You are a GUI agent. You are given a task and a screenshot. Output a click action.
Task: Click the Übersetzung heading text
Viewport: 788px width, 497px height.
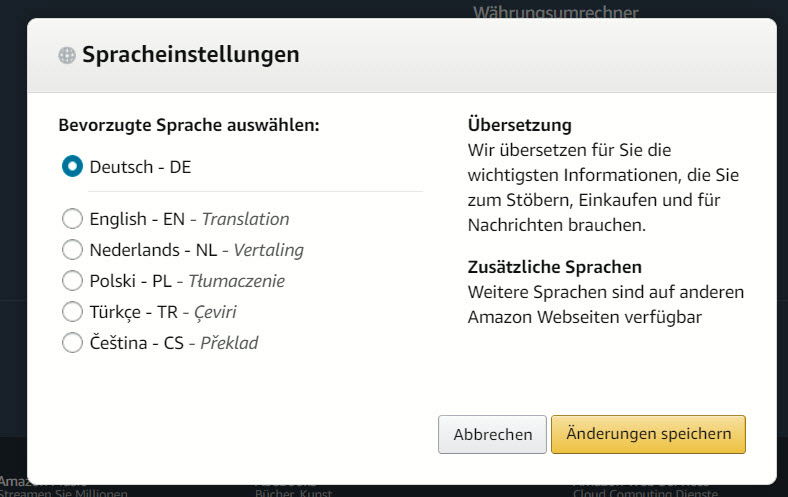click(519, 125)
